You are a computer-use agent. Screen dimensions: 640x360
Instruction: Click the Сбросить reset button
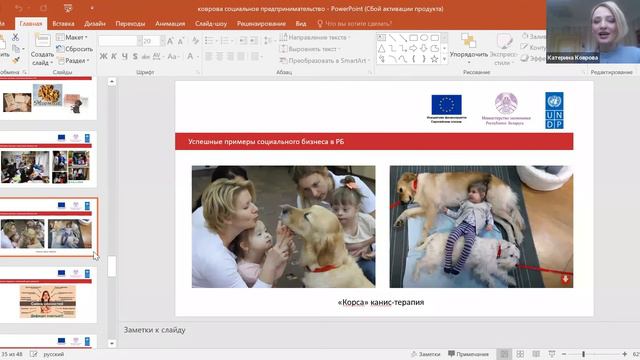pos(74,49)
